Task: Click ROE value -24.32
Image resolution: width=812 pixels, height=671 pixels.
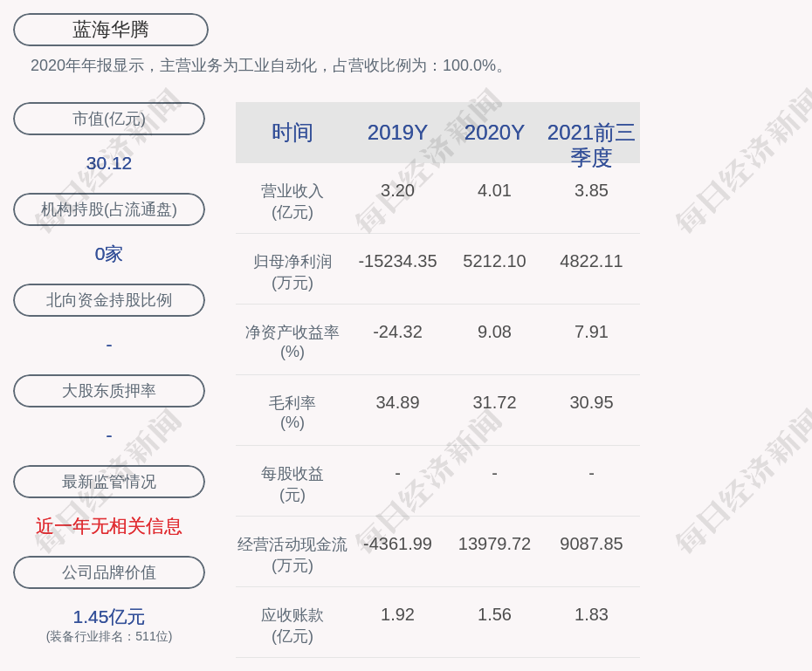Action: (x=398, y=332)
